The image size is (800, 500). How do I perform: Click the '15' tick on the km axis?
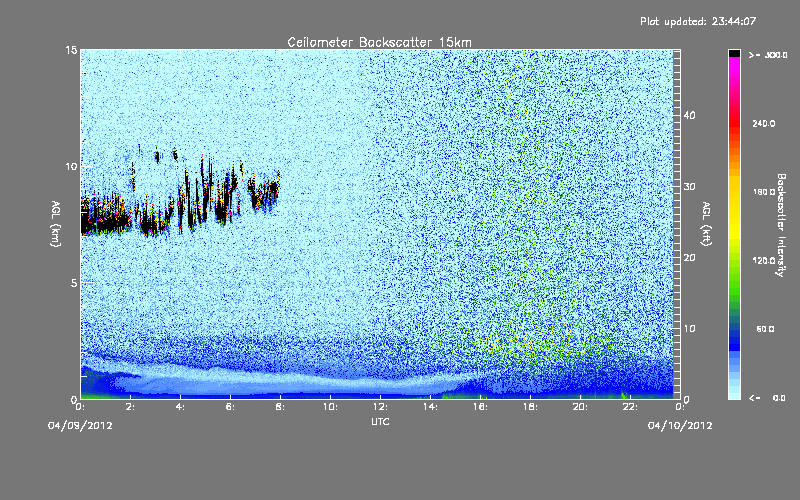[x=71, y=50]
